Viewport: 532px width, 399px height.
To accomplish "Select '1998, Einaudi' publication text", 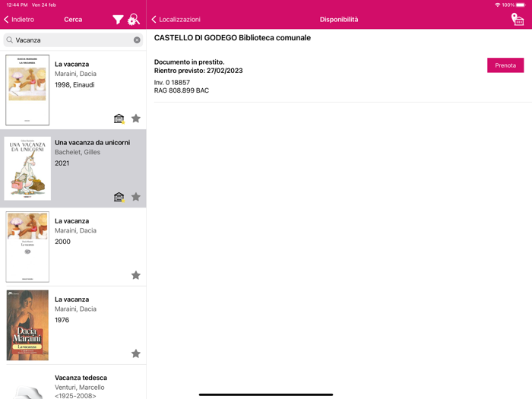I will coord(74,85).
